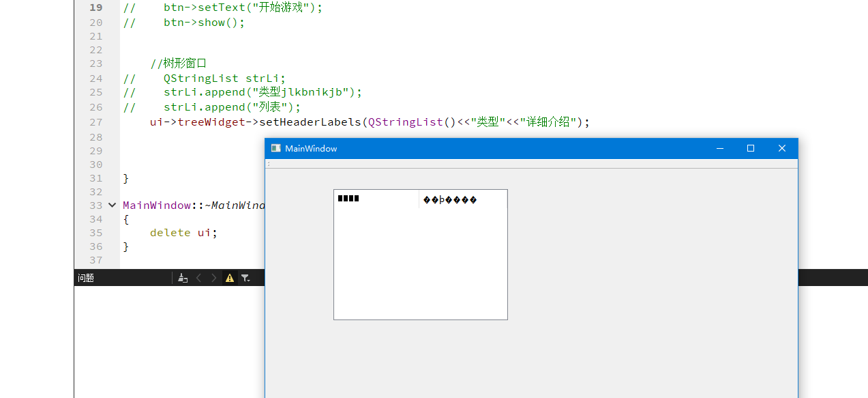
Task: Click the next issue arrow icon
Action: [x=212, y=278]
